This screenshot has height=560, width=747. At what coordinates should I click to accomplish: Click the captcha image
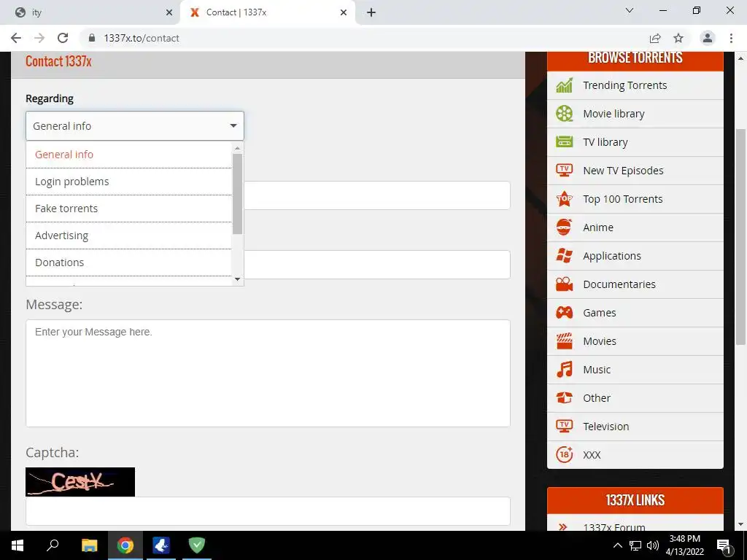pyautogui.click(x=80, y=482)
